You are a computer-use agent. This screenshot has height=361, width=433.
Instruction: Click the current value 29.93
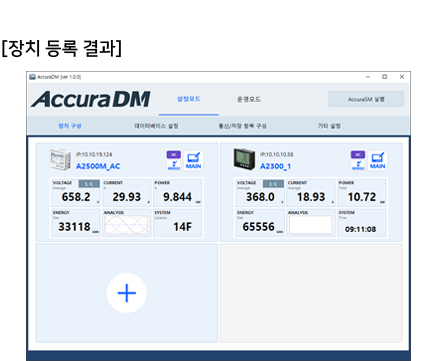point(127,197)
